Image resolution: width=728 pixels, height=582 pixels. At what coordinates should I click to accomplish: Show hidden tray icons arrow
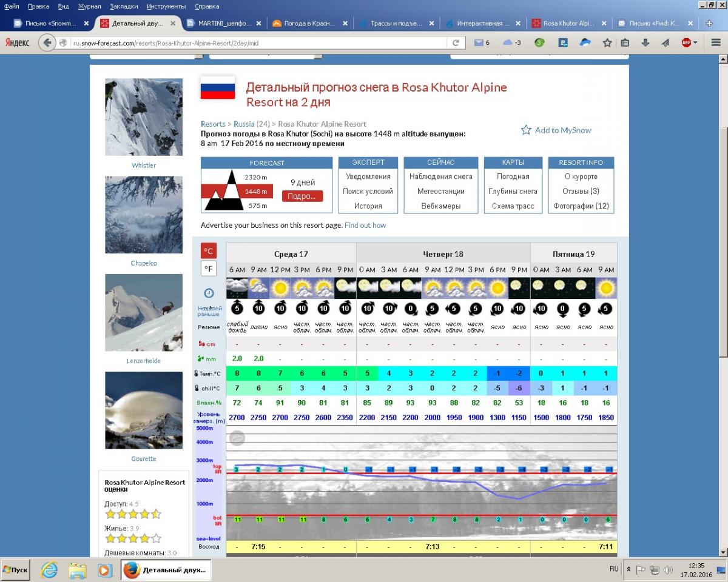[629, 570]
